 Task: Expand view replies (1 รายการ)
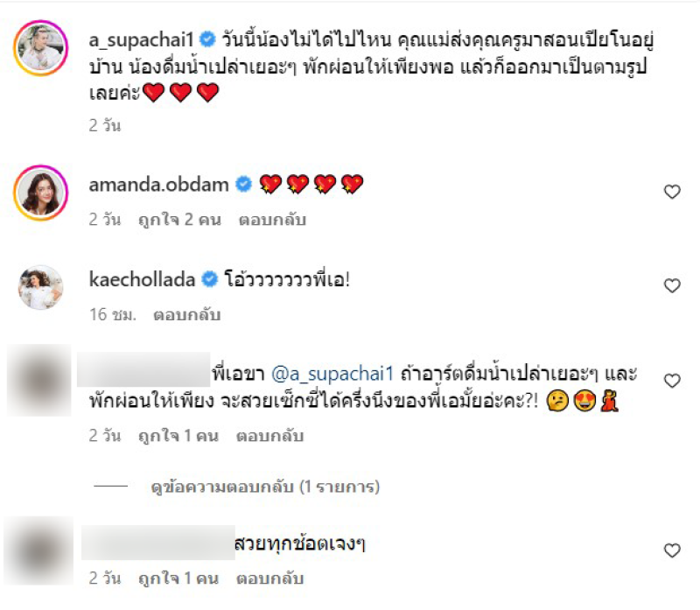click(x=265, y=487)
